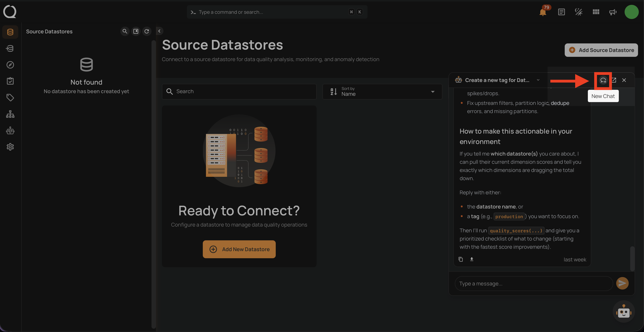This screenshot has width=644, height=332.
Task: Open the Settings gear sidebar item
Action: pyautogui.click(x=10, y=147)
